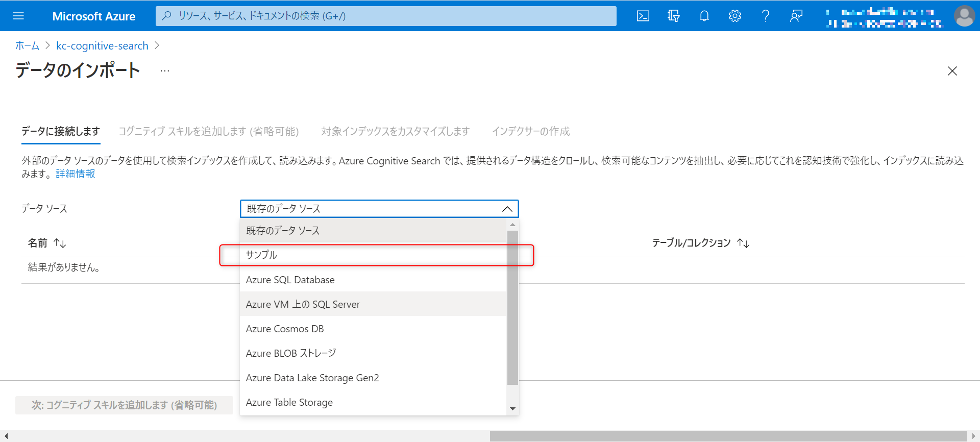
Task: Click the horizontal scrollbar right arrow
Action: tap(974, 436)
